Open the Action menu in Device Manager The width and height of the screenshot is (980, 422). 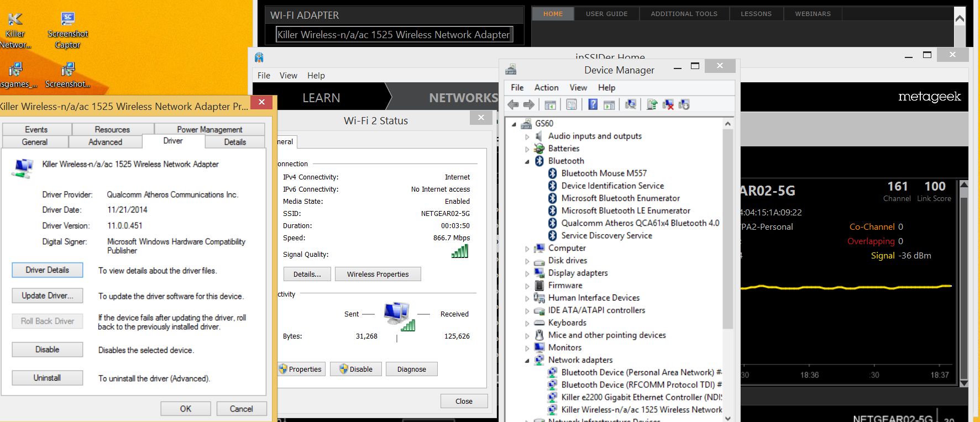tap(546, 87)
